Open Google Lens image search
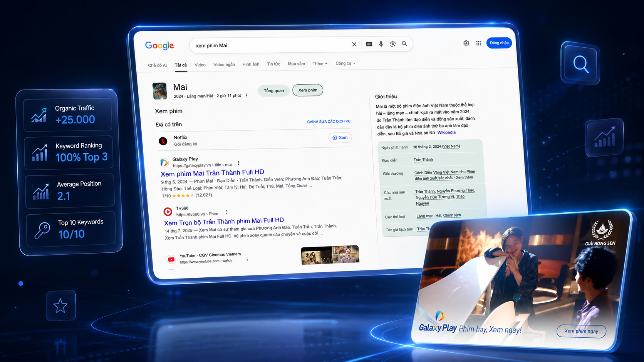This screenshot has height=362, width=644. coord(393,44)
